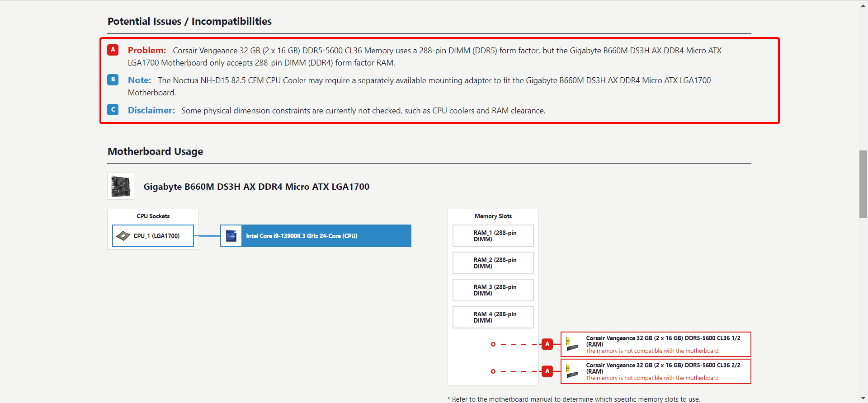Click the 'Note:' label text
Image resolution: width=868 pixels, height=403 pixels.
tap(140, 80)
